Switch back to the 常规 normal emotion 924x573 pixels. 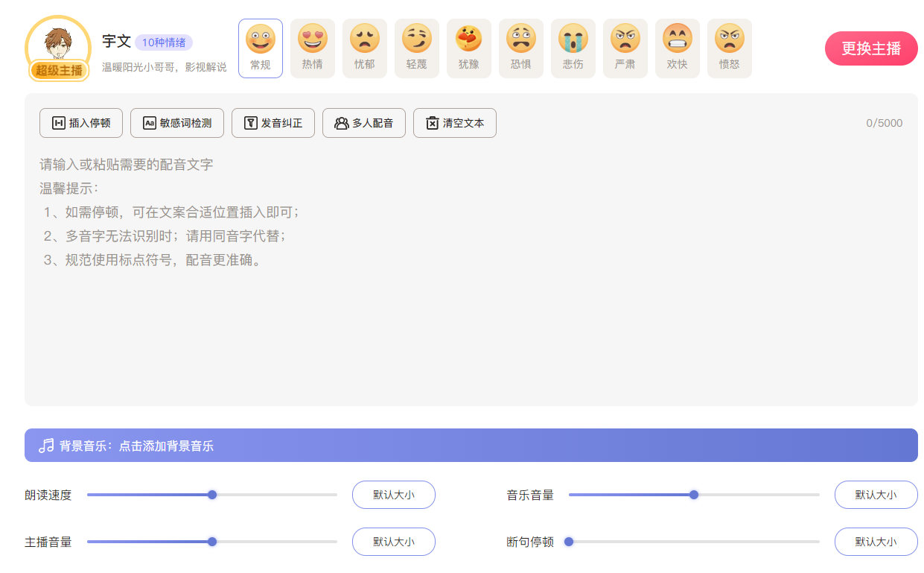(261, 48)
